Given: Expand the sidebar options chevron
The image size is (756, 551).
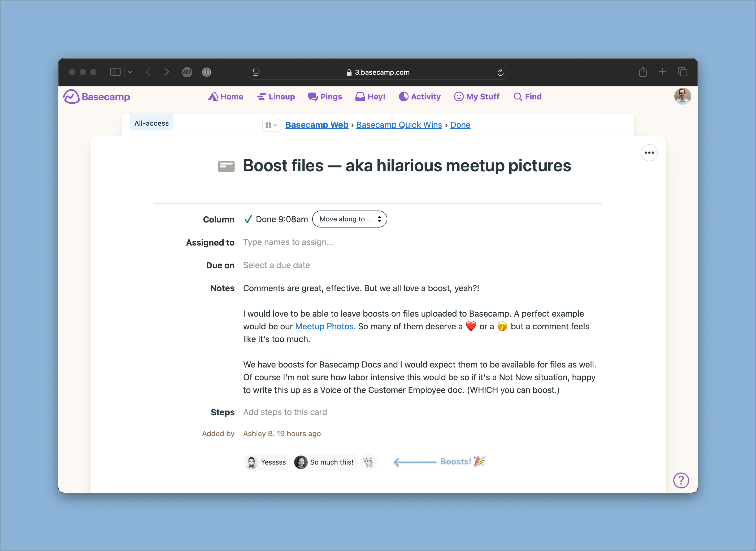Looking at the screenshot, I should click(130, 72).
